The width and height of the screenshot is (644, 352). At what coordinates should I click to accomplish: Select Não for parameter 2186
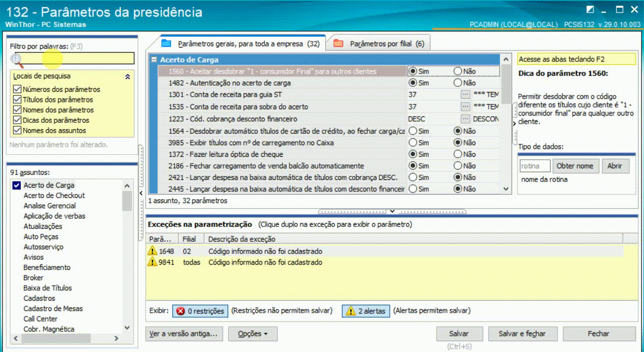(x=458, y=165)
